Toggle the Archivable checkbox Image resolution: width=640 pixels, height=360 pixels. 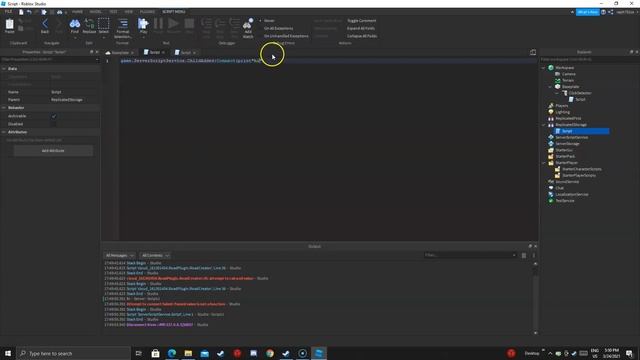54,116
